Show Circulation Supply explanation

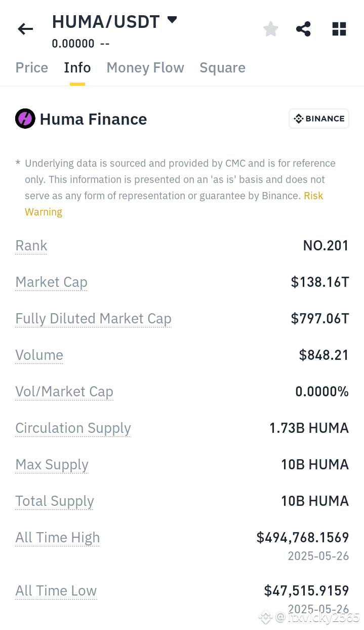tap(73, 428)
